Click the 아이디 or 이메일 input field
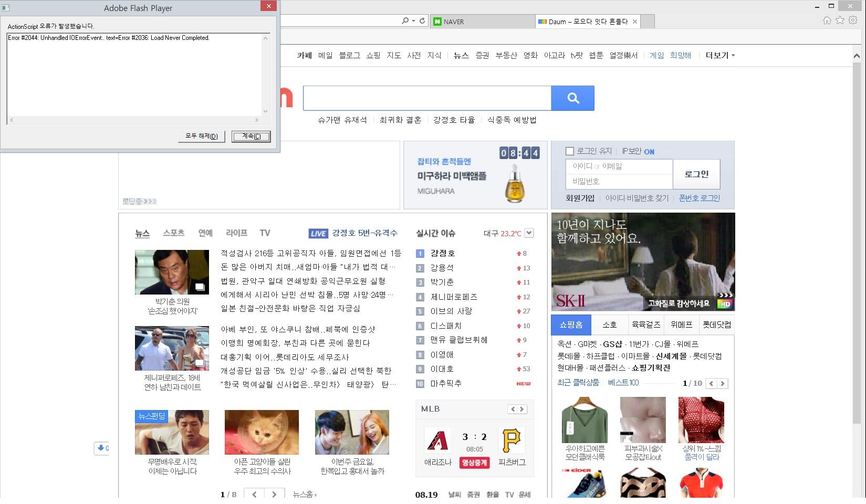The height and width of the screenshot is (504, 866). pos(619,166)
